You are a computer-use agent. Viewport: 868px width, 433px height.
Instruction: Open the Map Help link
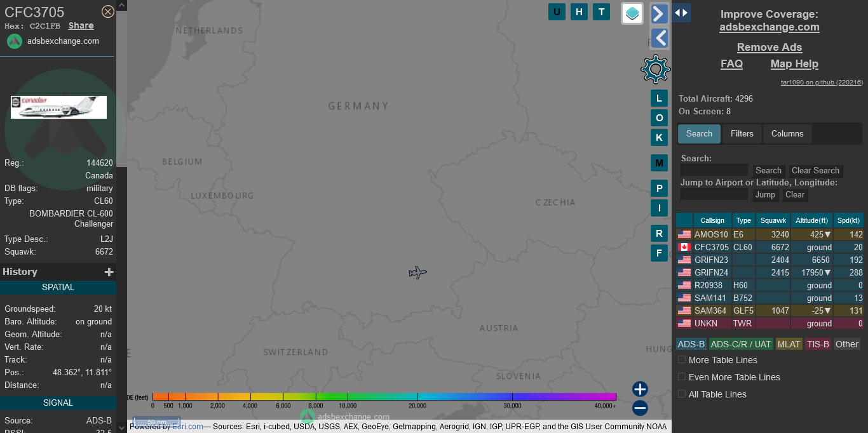tap(794, 64)
